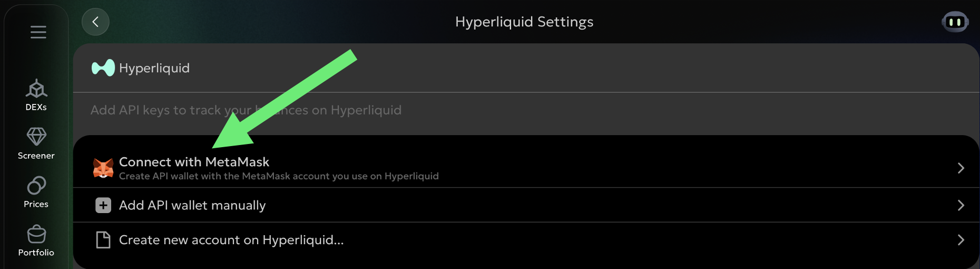This screenshot has height=269, width=980.
Task: Expand the Connect with MetaMask chevron
Action: [x=961, y=168]
